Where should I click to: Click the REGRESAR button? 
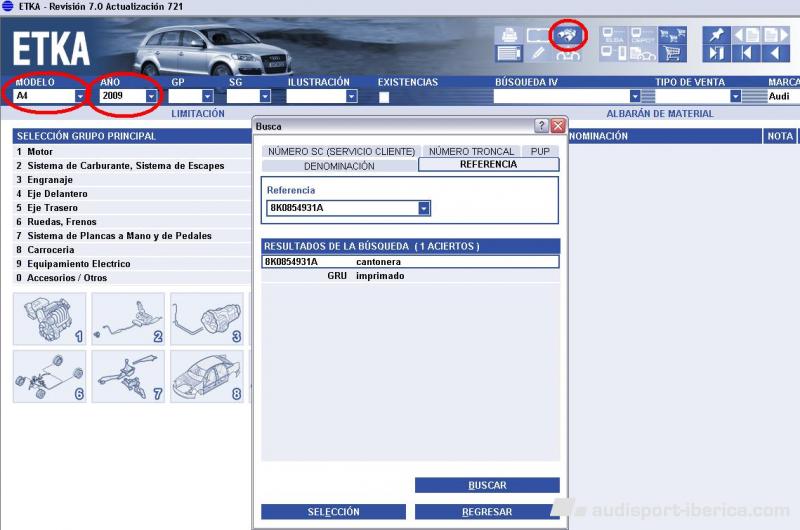click(x=487, y=512)
